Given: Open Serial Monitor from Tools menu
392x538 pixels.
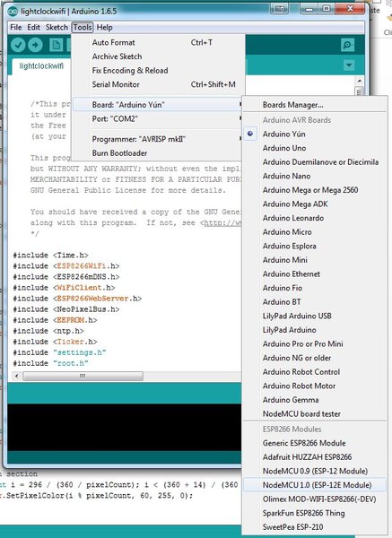Looking at the screenshot, I should pyautogui.click(x=158, y=84).
